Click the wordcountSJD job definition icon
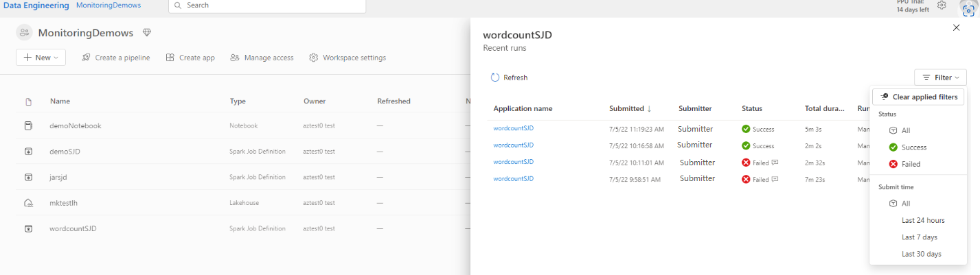 28,228
